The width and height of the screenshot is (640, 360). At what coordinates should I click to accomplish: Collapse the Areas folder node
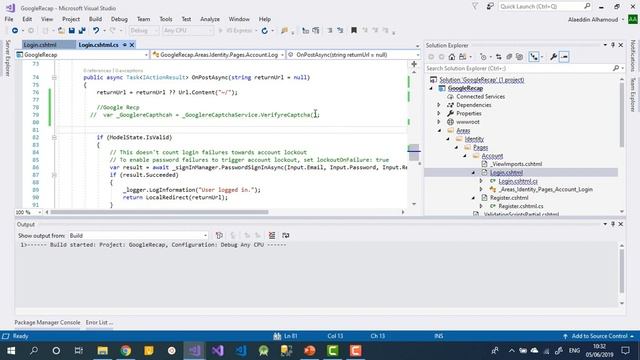click(x=440, y=131)
